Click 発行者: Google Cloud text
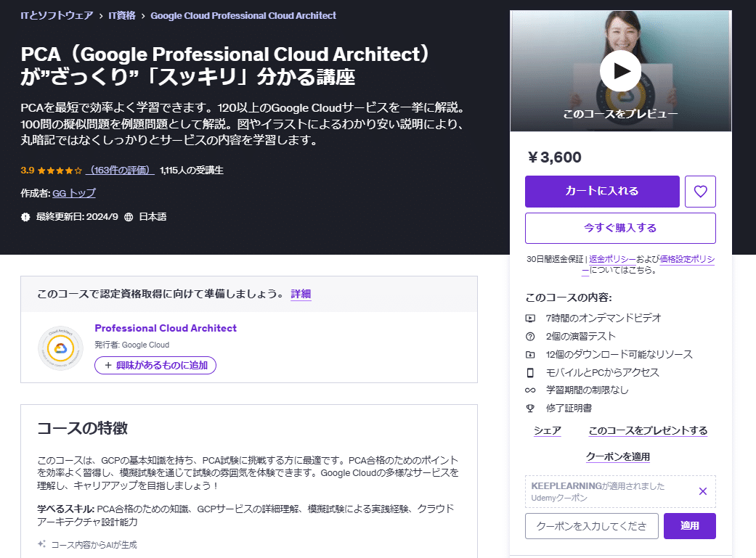Image resolution: width=756 pixels, height=558 pixels. tap(131, 345)
